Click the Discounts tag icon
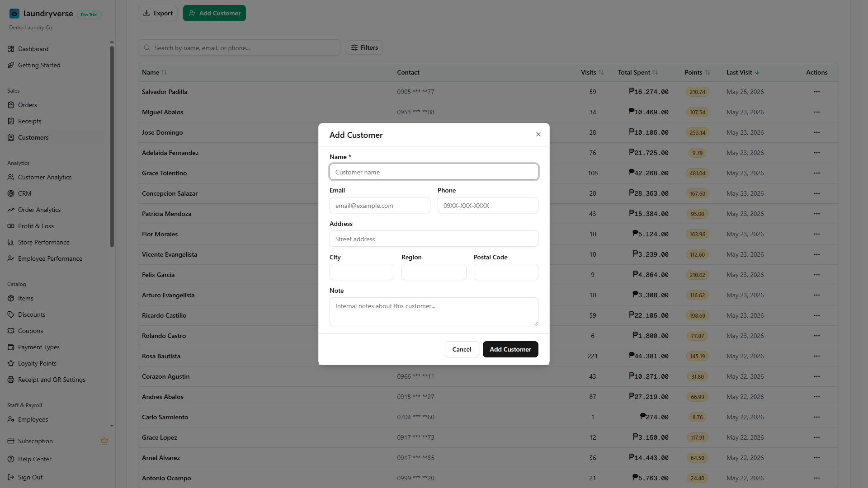 click(11, 314)
